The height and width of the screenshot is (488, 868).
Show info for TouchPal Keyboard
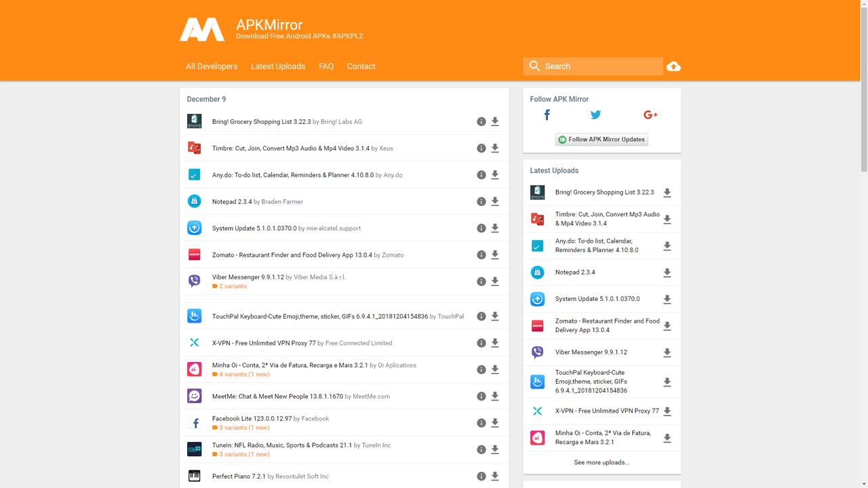click(481, 317)
